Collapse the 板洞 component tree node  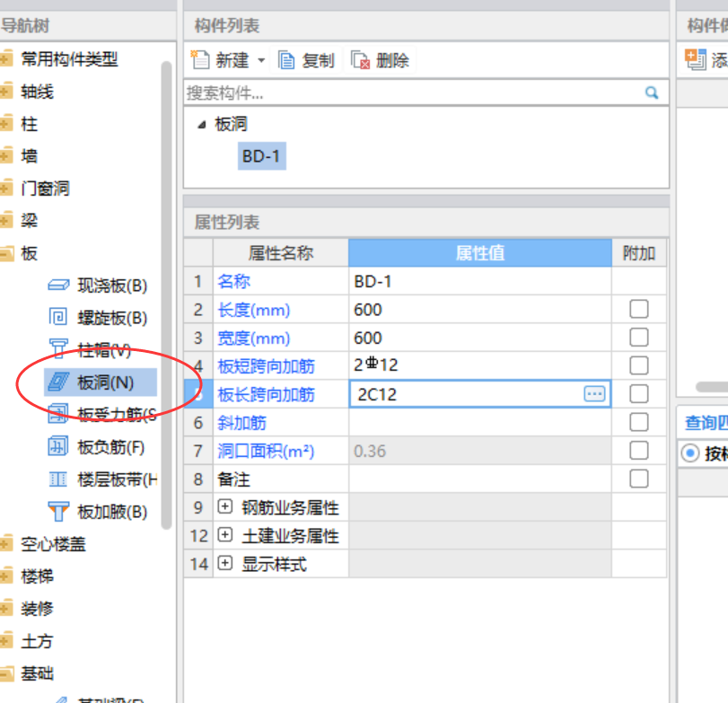click(x=201, y=125)
